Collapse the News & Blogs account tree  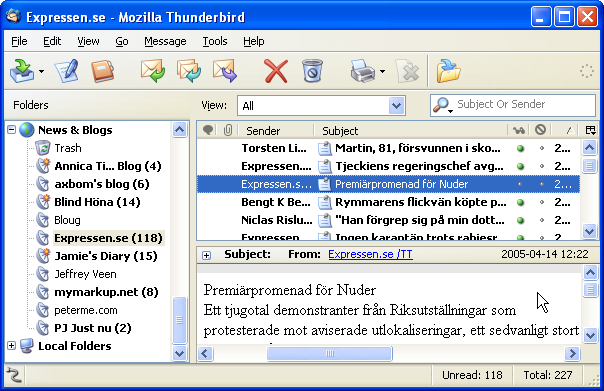12,130
